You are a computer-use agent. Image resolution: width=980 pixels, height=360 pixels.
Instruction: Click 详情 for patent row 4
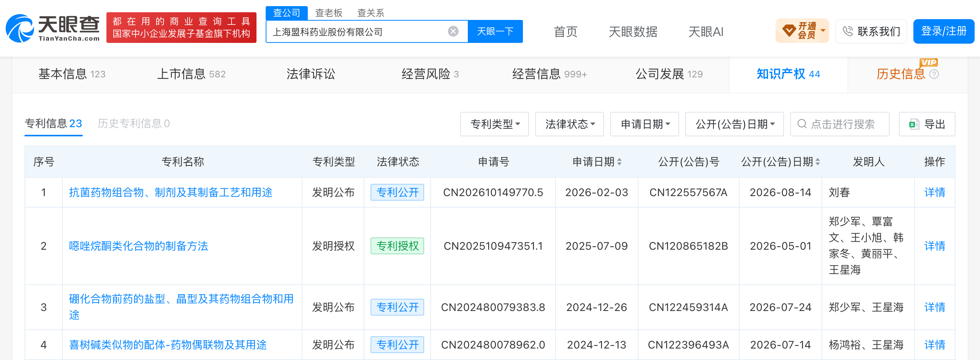(x=934, y=345)
